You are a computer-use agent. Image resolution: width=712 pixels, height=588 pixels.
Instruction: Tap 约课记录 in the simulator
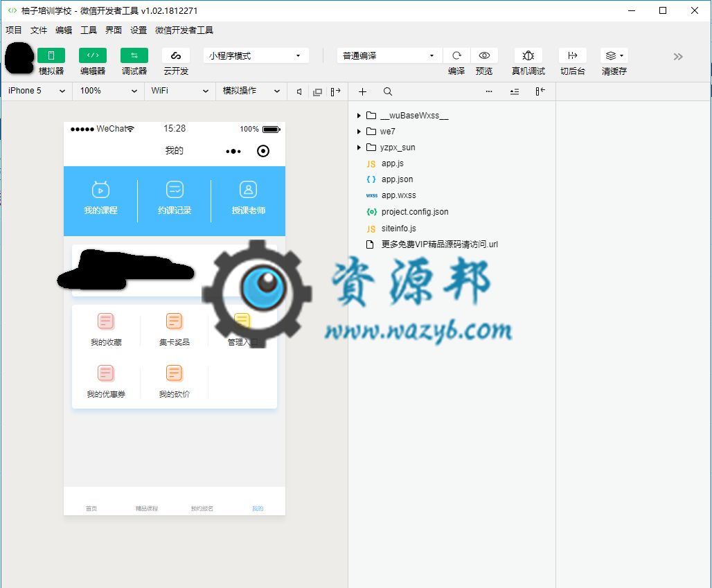pyautogui.click(x=175, y=198)
